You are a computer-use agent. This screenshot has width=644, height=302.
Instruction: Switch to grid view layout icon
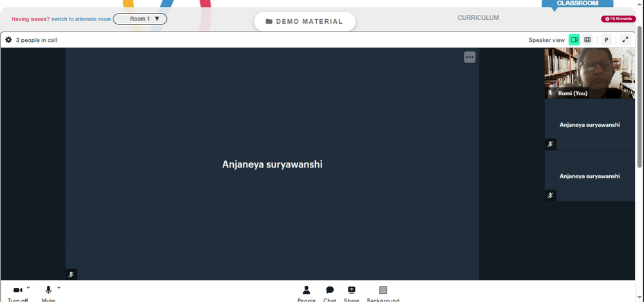click(587, 40)
